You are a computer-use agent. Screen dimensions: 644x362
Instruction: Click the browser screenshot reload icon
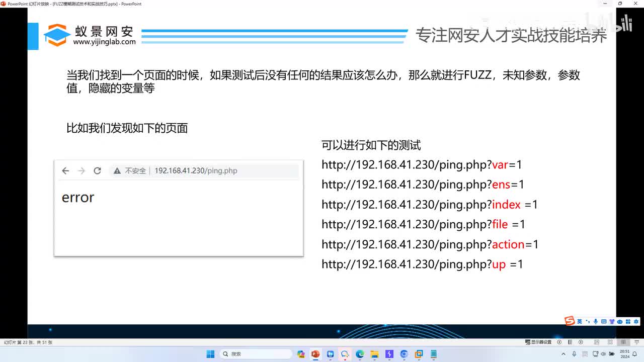click(98, 171)
